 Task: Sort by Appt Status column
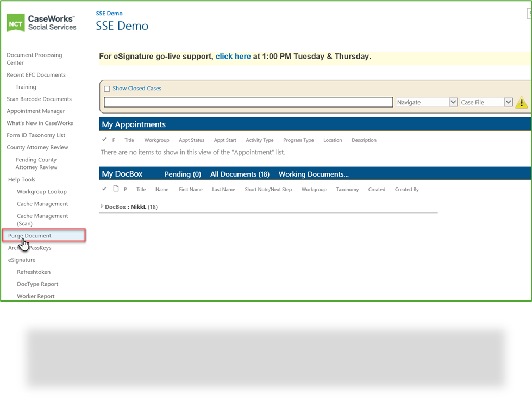pos(192,140)
